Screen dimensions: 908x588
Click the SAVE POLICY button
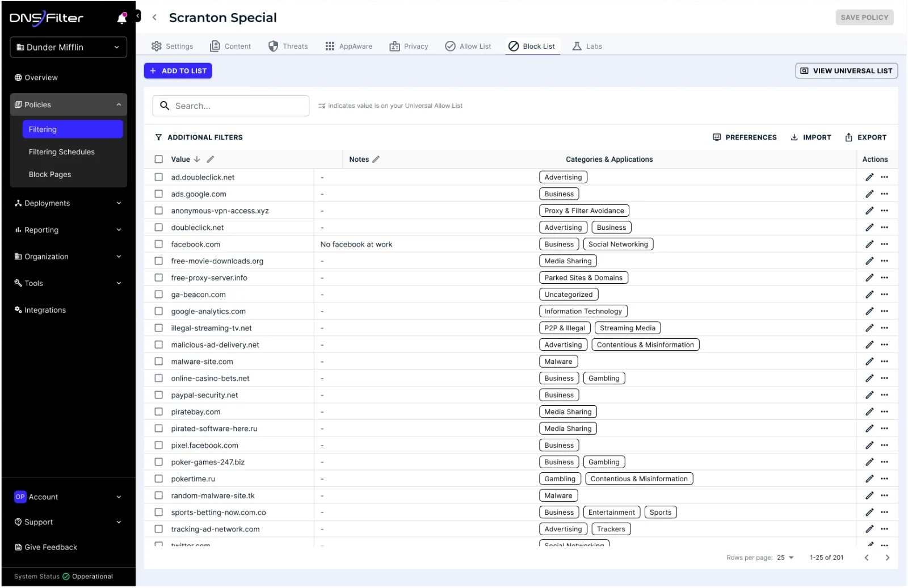pos(864,18)
